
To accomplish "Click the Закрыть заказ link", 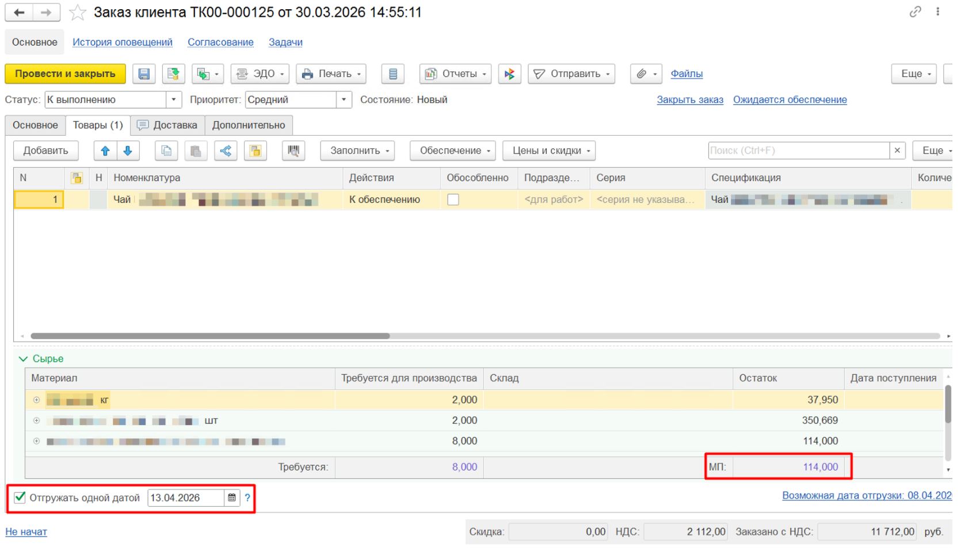I will pyautogui.click(x=690, y=100).
